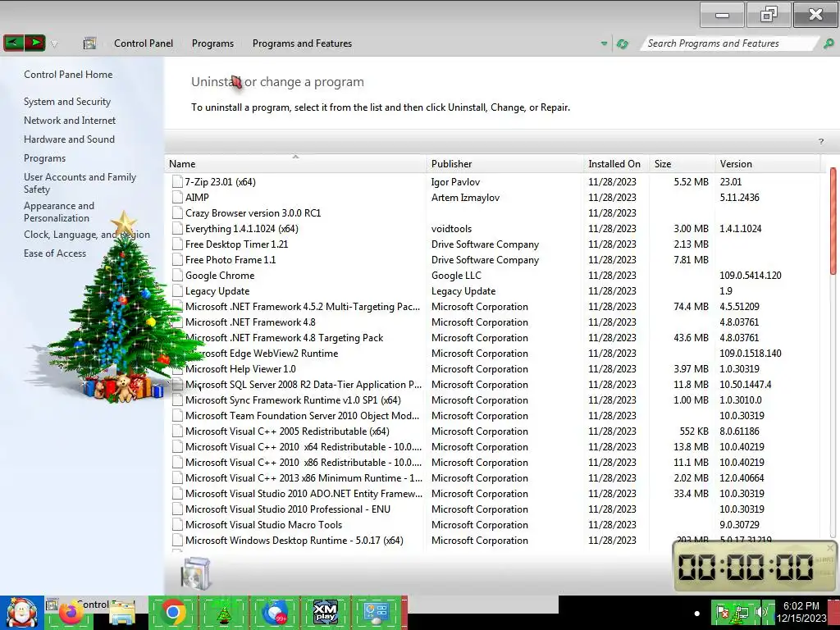Select the Crazy Browser entry icon
This screenshot has height=630, width=840.
click(x=177, y=213)
